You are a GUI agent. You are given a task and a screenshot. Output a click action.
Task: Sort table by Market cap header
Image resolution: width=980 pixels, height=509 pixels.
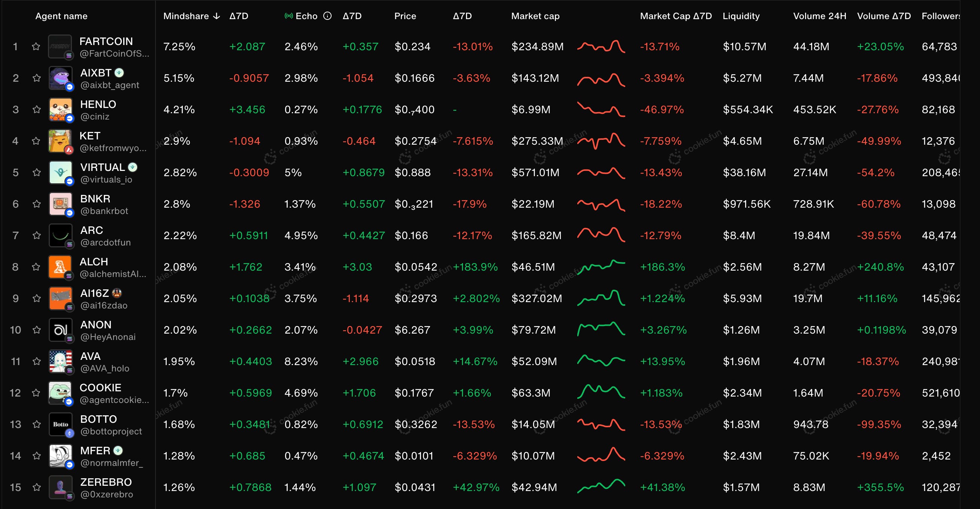535,16
